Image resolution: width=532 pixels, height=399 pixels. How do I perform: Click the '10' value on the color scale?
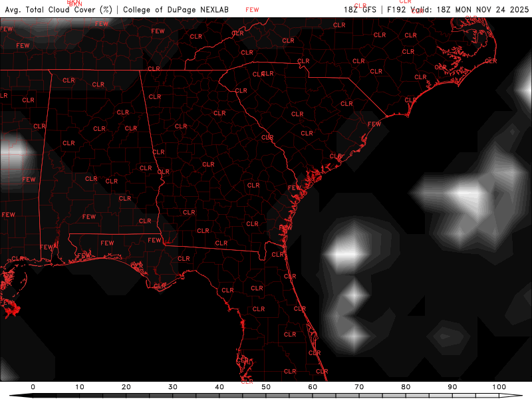[79, 387]
